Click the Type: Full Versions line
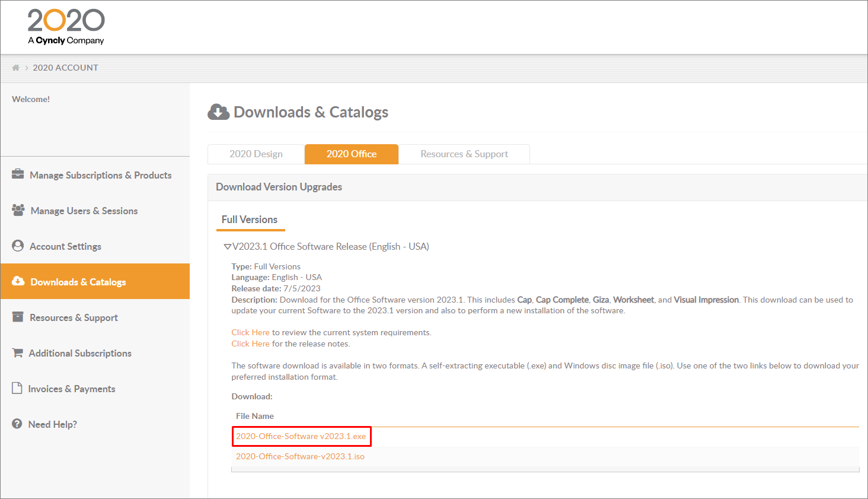This screenshot has height=499, width=868. coord(266,266)
